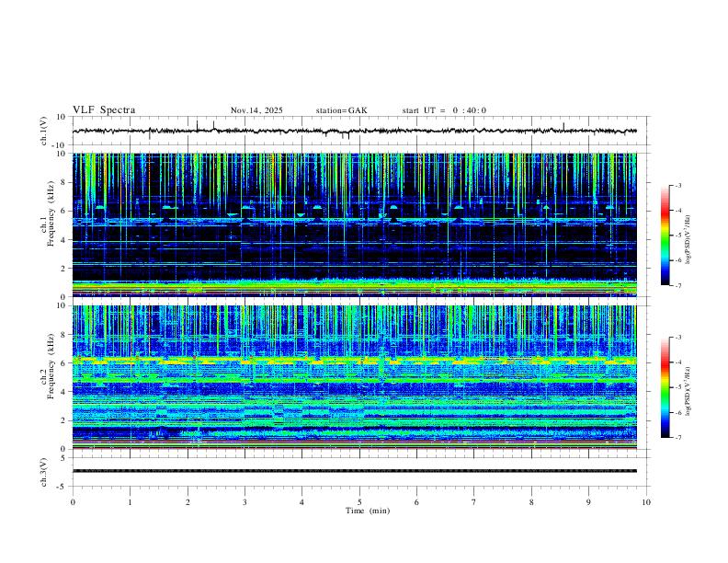Click the "Time (min)" axis title

pyautogui.click(x=368, y=511)
